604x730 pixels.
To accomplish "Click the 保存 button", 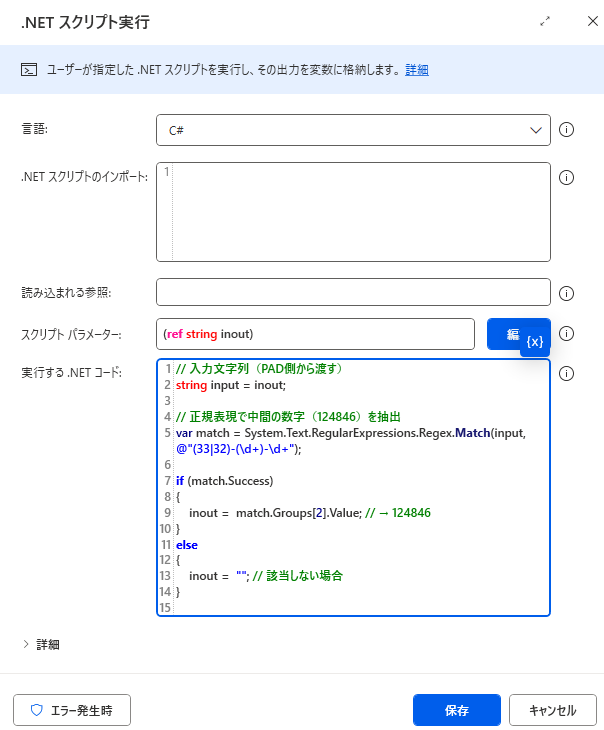I will tap(456, 710).
